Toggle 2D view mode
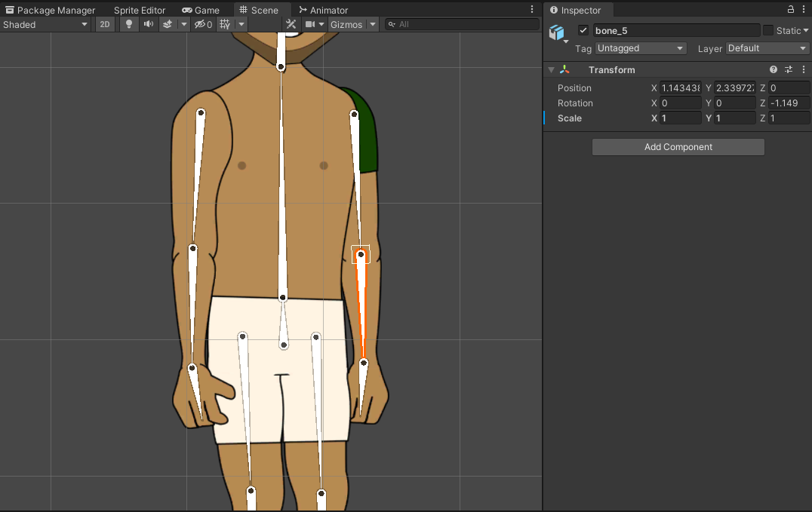Screen dimensions: 812x512 tap(104, 24)
